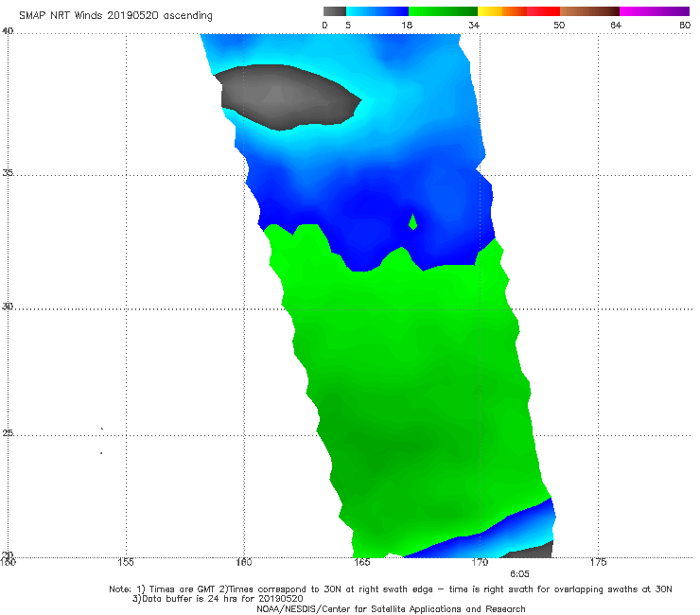Click the yellow-to-red 34–50 color bar segment
The height and width of the screenshot is (615, 700).
(518, 11)
